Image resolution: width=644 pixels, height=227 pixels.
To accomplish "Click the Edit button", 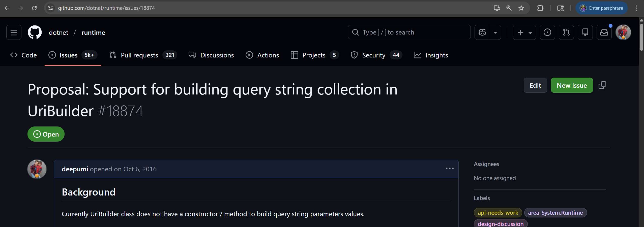I will [x=535, y=85].
